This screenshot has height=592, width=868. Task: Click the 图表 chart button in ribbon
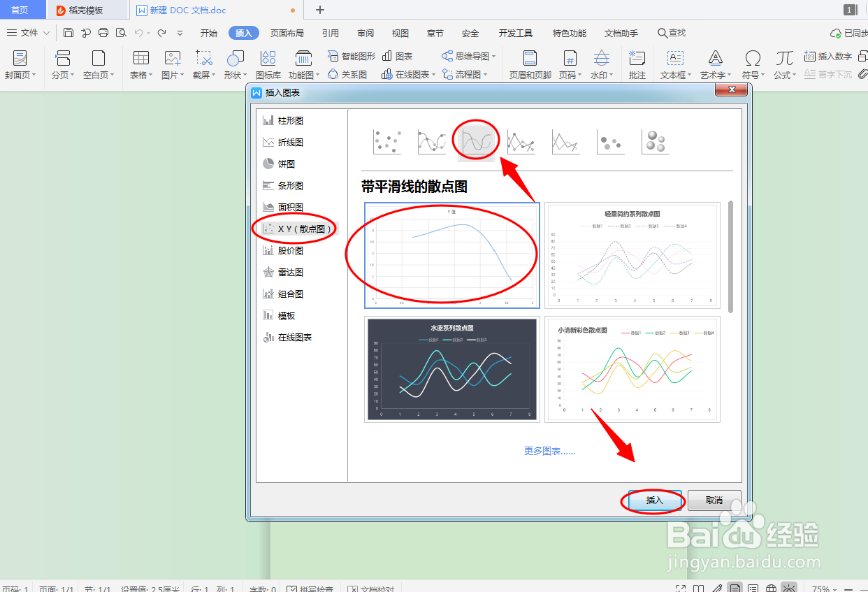coord(397,56)
